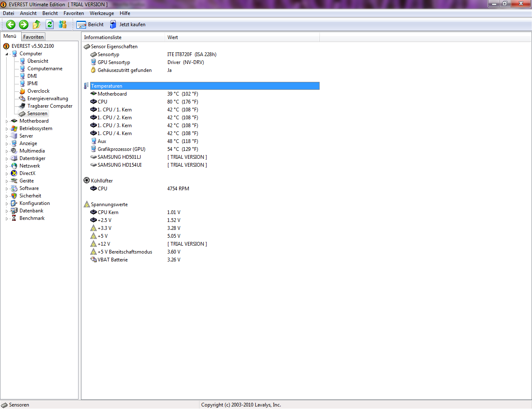Open the Datei menu

click(x=8, y=13)
